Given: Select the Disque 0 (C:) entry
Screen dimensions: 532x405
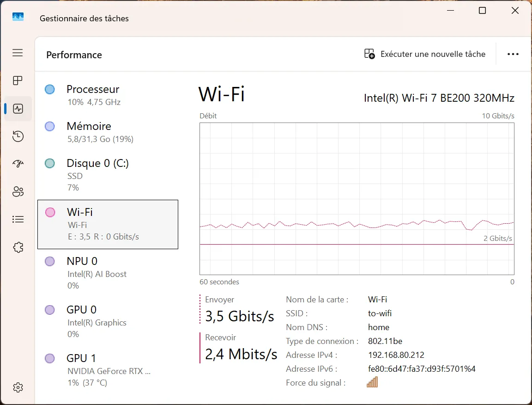Looking at the screenshot, I should [108, 175].
